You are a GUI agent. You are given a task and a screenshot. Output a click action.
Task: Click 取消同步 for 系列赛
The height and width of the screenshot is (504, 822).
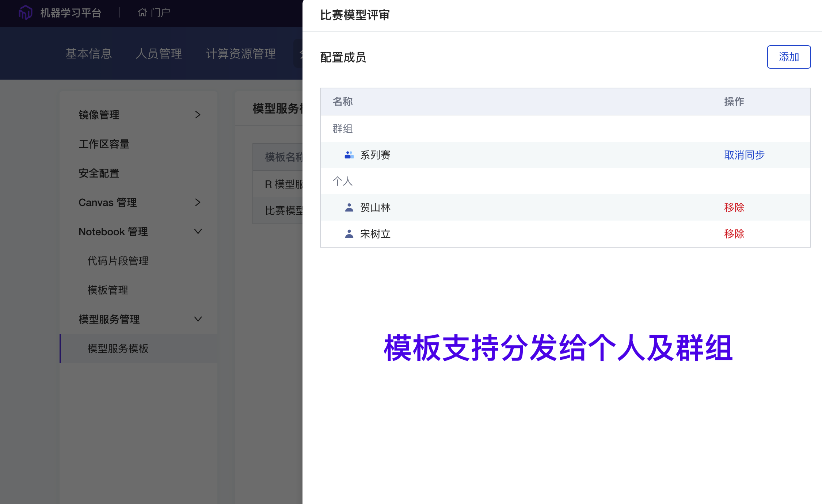pyautogui.click(x=744, y=155)
